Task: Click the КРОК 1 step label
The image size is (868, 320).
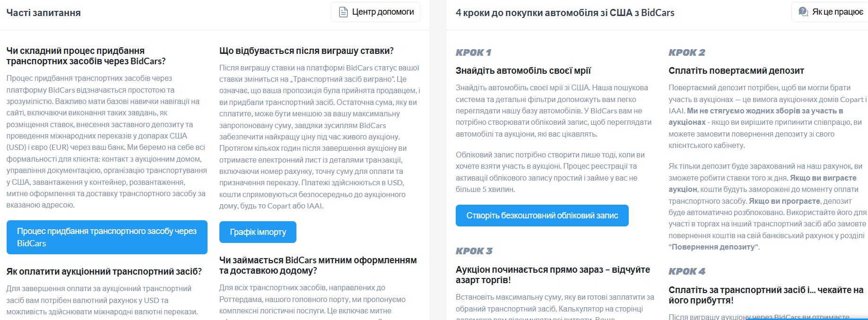Action: (473, 52)
